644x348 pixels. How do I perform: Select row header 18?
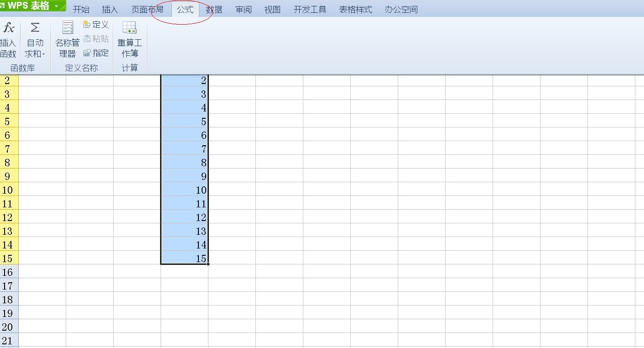click(x=9, y=299)
